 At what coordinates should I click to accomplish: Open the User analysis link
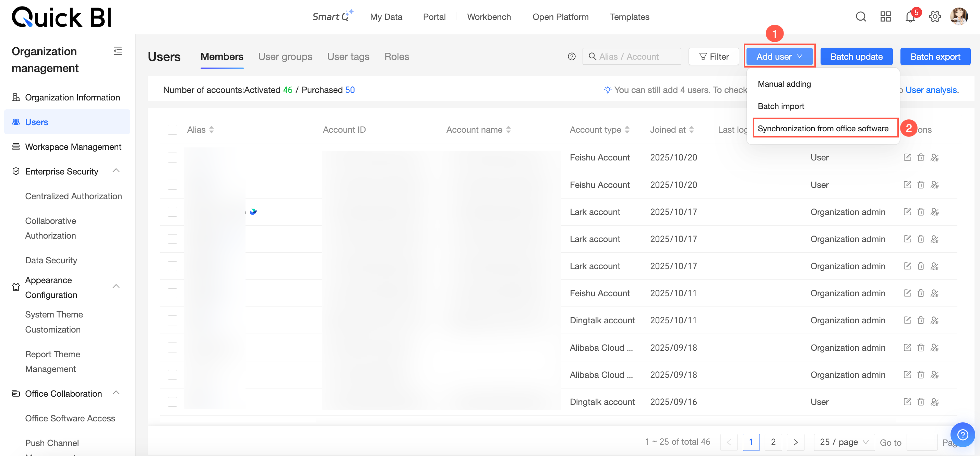click(x=932, y=90)
